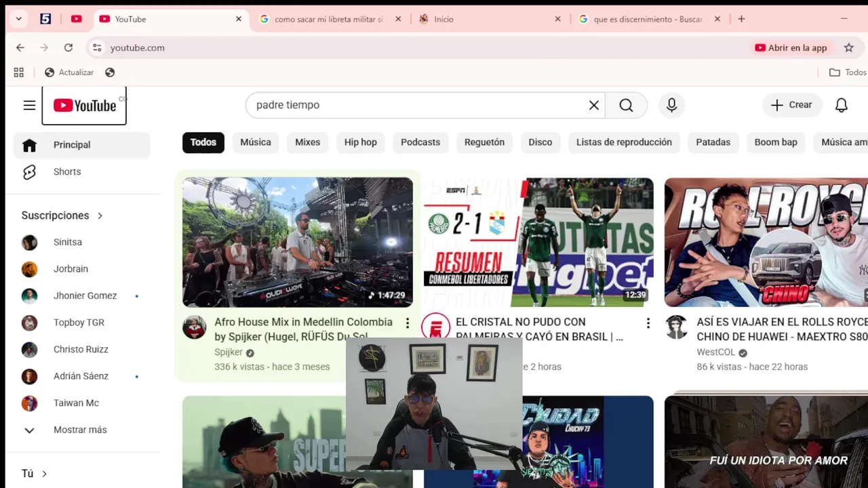Expand Mostrar más subscriptions
This screenshot has width=868, height=488.
click(x=81, y=430)
